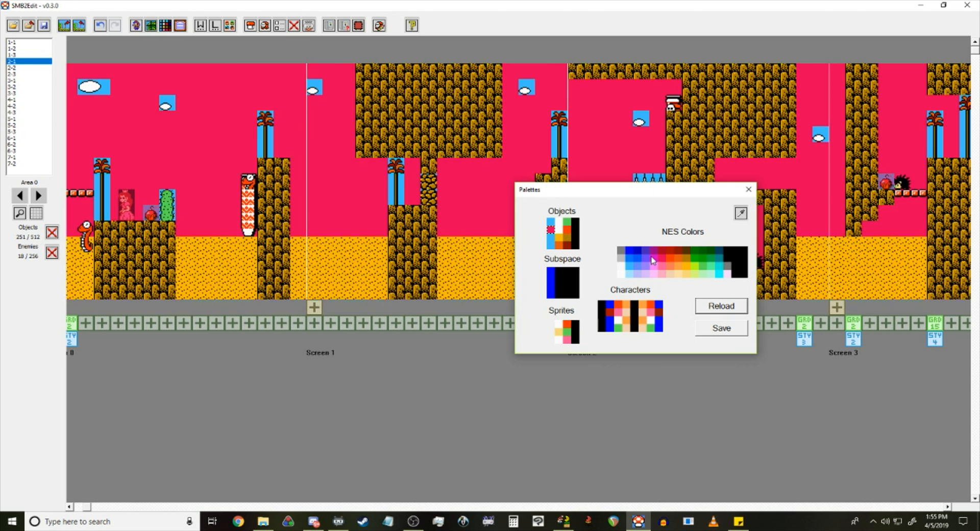This screenshot has height=531, width=980.
Task: Click the bird character icon near help
Action: pos(379,26)
